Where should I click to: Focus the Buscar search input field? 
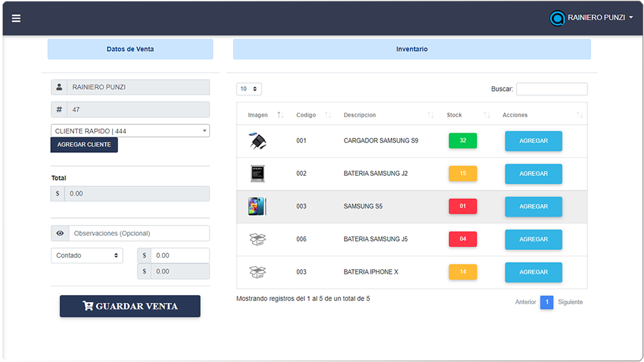(x=551, y=89)
